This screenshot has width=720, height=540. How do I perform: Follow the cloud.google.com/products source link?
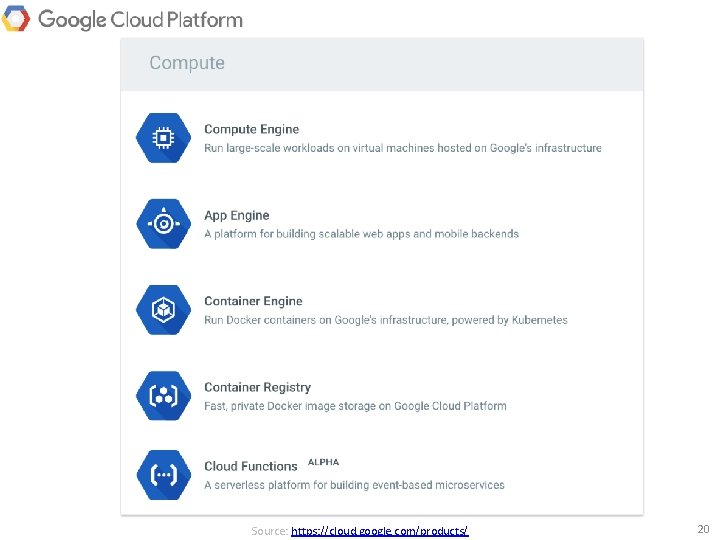coord(379,530)
